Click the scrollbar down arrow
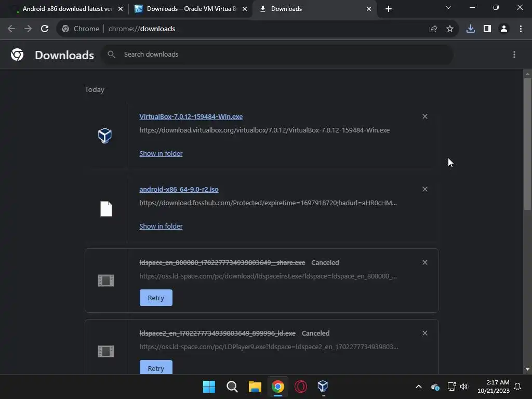The image size is (532, 399). tap(527, 369)
